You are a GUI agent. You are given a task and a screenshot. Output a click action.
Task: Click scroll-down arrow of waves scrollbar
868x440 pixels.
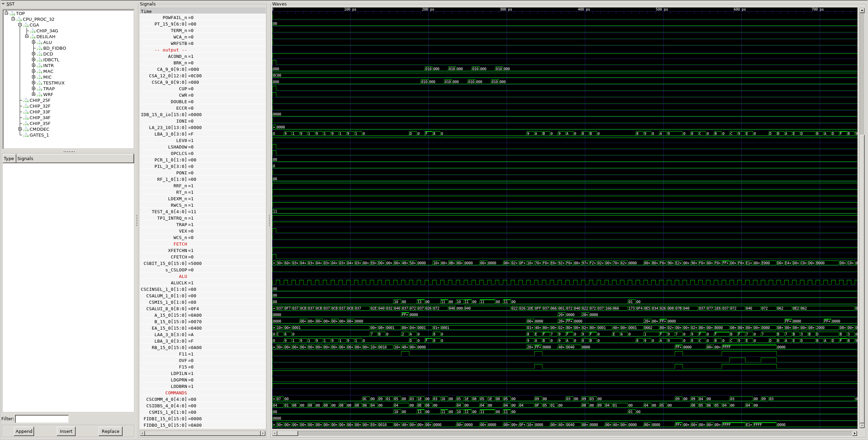[862, 425]
